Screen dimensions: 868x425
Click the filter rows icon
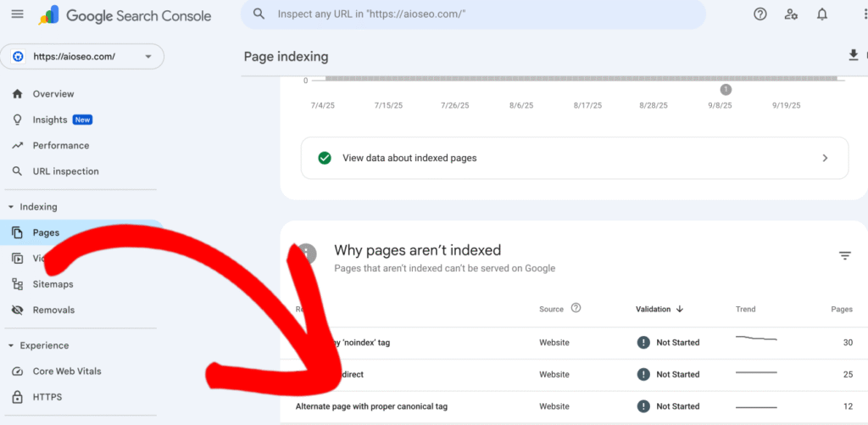[844, 255]
